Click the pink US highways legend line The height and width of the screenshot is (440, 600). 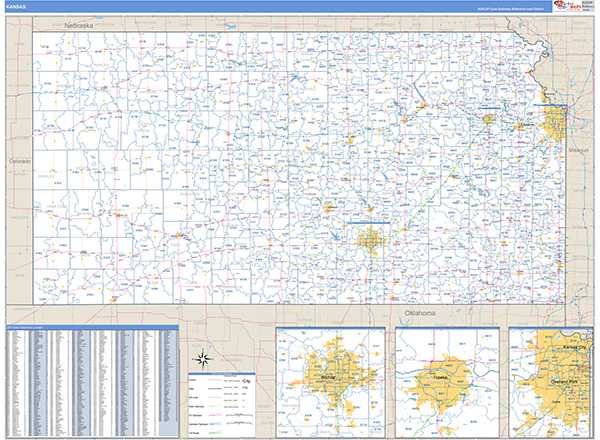215,415
